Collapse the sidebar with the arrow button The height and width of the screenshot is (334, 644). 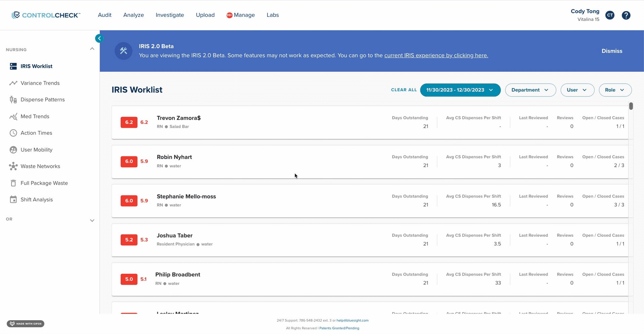tap(99, 38)
